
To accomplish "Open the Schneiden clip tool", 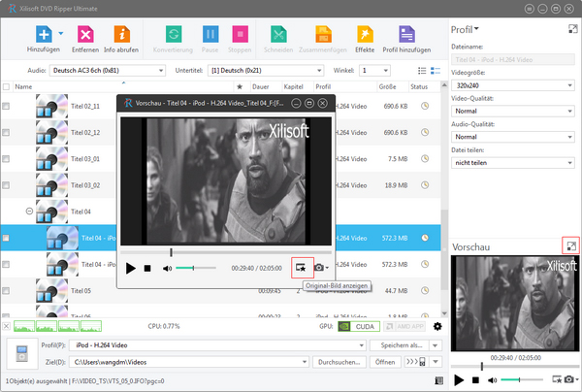I will (x=278, y=34).
